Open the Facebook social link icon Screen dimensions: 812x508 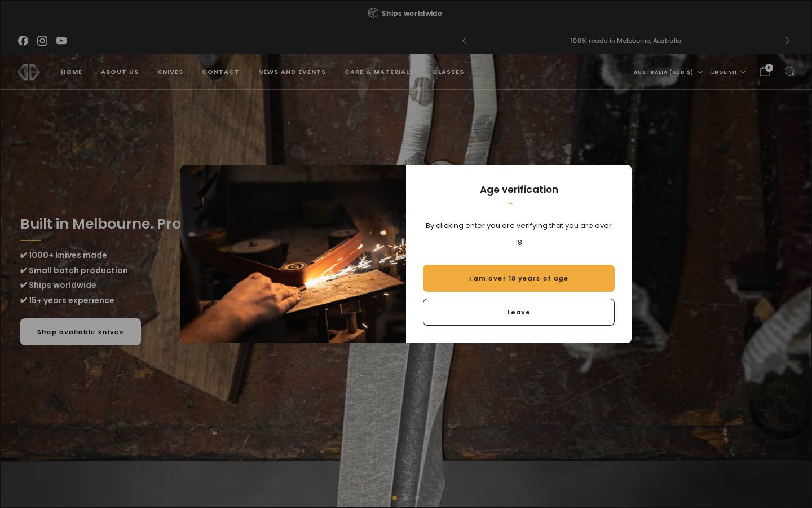[x=23, y=41]
